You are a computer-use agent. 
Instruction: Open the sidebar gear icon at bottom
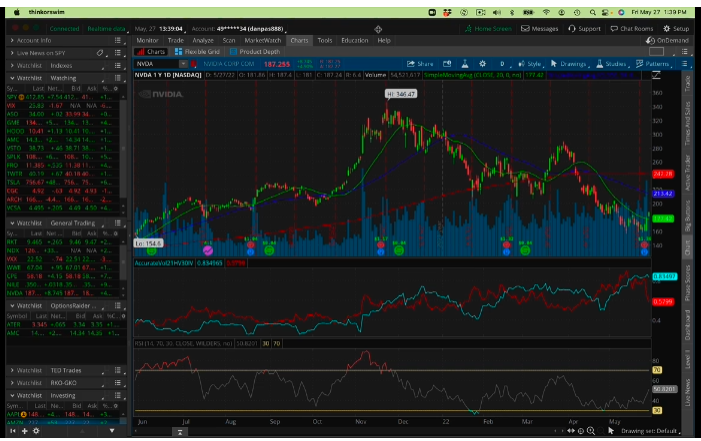tap(36, 431)
